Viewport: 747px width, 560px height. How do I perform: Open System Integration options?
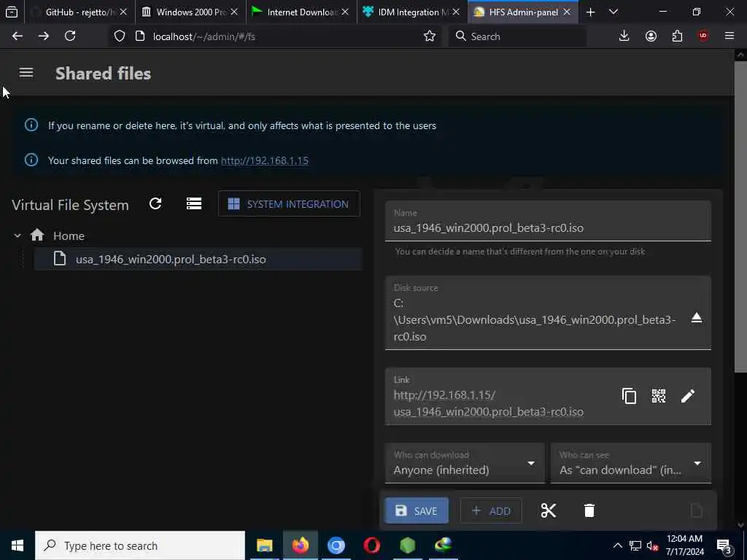[289, 204]
